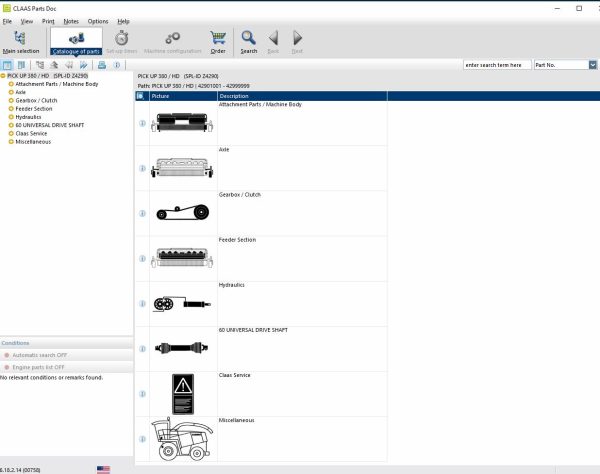Expand Hydraulics tree node
Viewport: 600px width, 474px height.
11,117
